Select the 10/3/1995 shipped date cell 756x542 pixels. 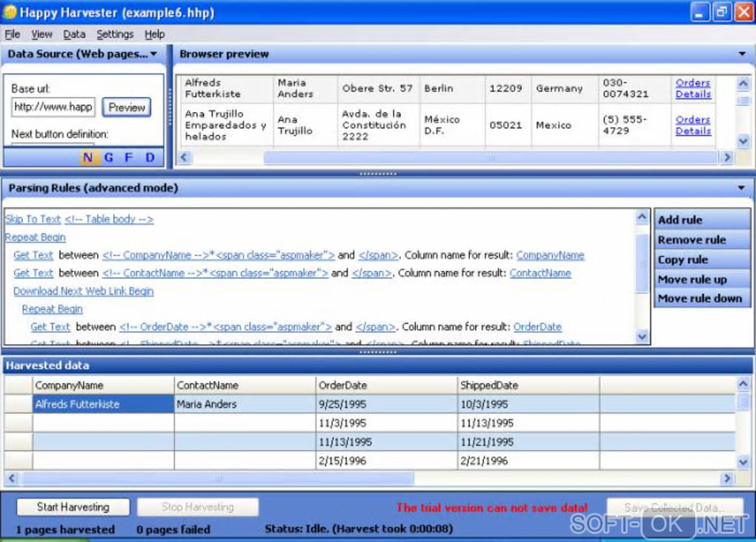[528, 404]
